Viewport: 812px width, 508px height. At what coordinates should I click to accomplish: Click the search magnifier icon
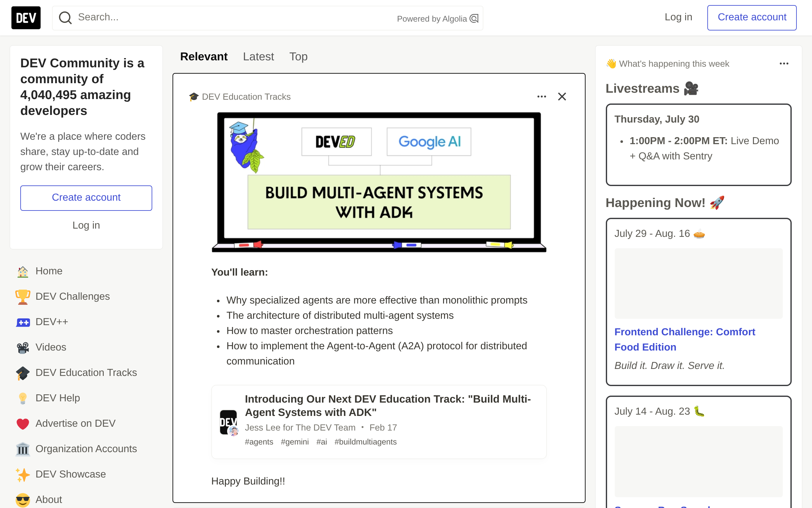pos(65,18)
